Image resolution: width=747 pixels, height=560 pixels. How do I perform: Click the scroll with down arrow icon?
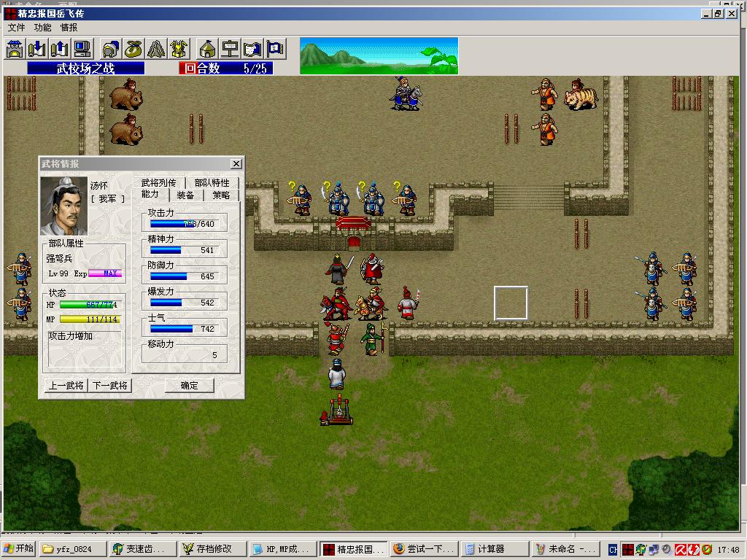tap(37, 49)
